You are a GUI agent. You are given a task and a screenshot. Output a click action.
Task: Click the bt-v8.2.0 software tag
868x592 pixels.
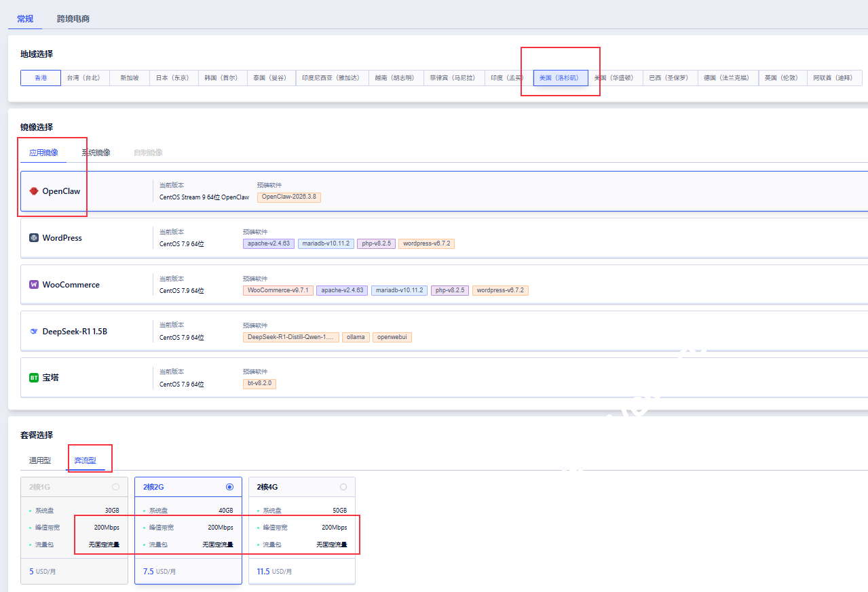click(259, 384)
